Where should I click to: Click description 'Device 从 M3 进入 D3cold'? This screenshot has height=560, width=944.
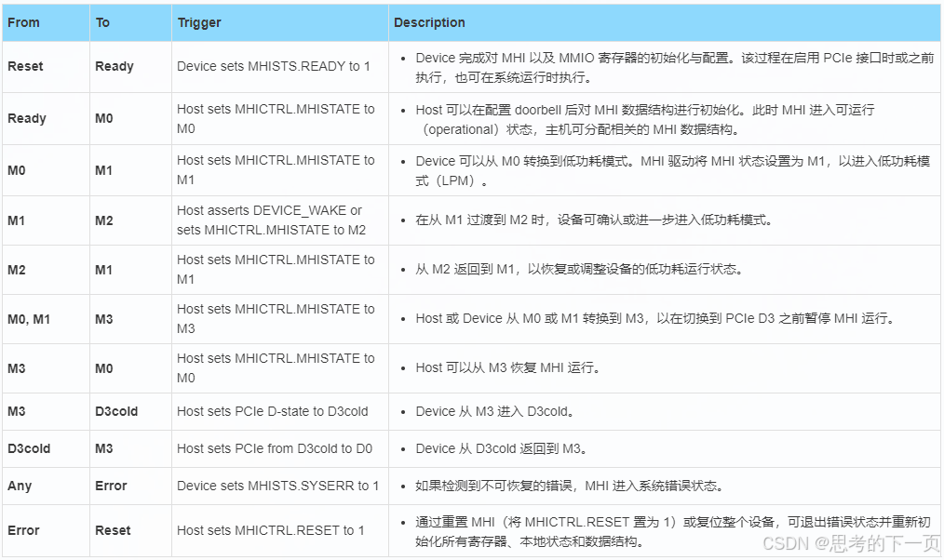pyautogui.click(x=493, y=411)
